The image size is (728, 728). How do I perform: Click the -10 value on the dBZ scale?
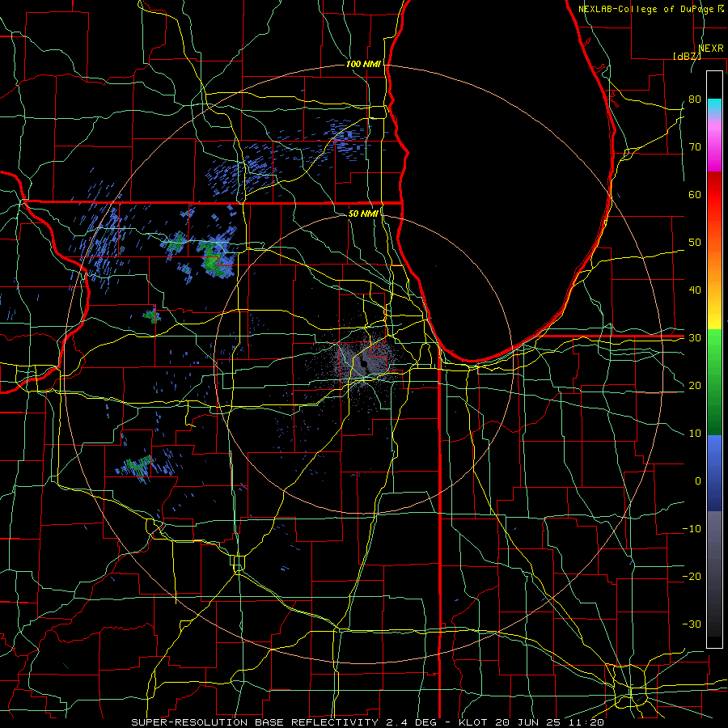[692, 529]
